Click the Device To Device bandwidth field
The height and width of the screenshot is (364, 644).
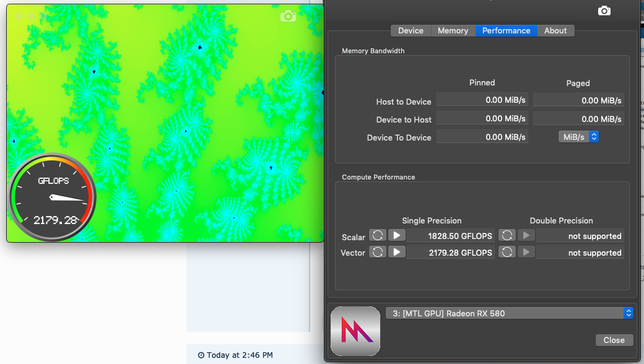(482, 137)
